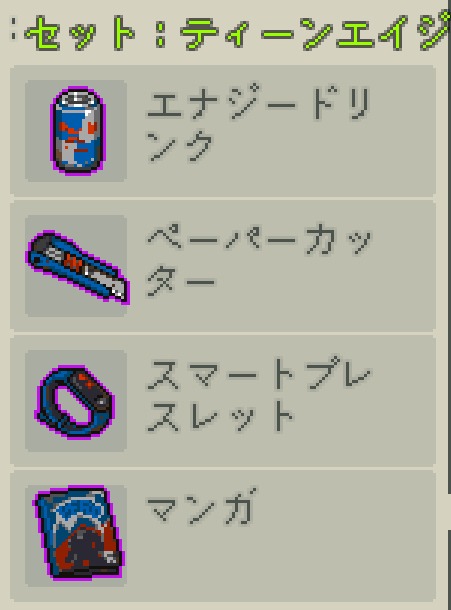
Task: Click the energy drink can icon
Action: coord(78,131)
